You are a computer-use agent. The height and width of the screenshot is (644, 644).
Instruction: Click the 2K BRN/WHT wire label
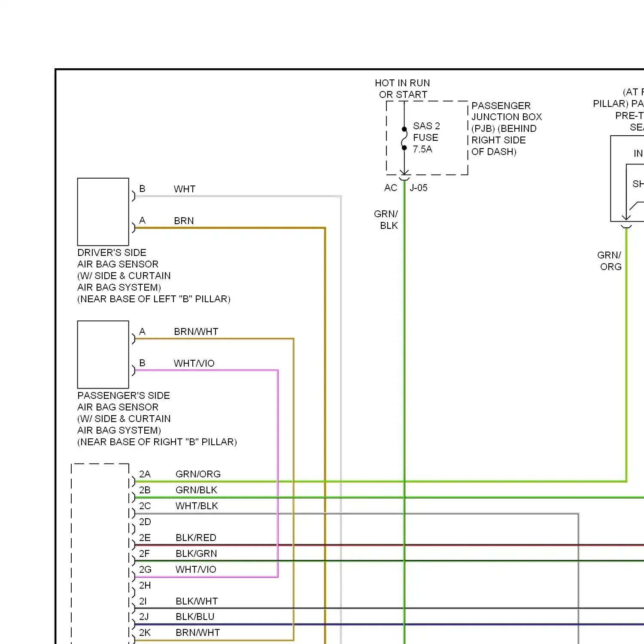coord(197,632)
